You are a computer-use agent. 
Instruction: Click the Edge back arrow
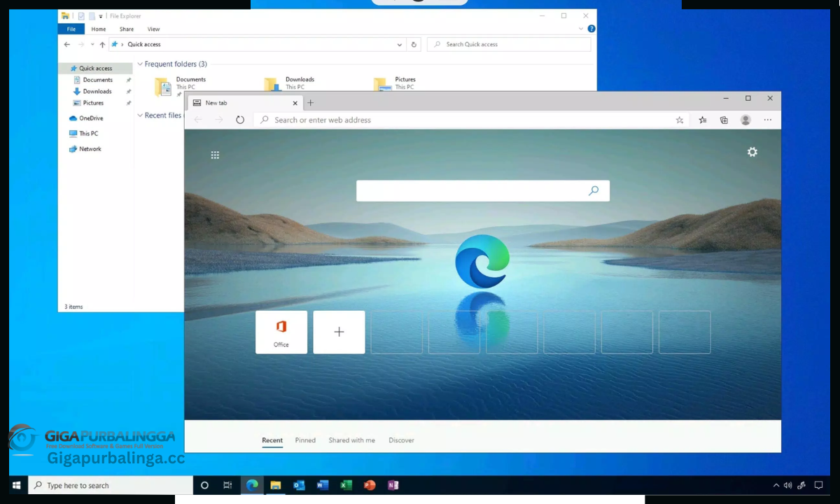click(198, 120)
